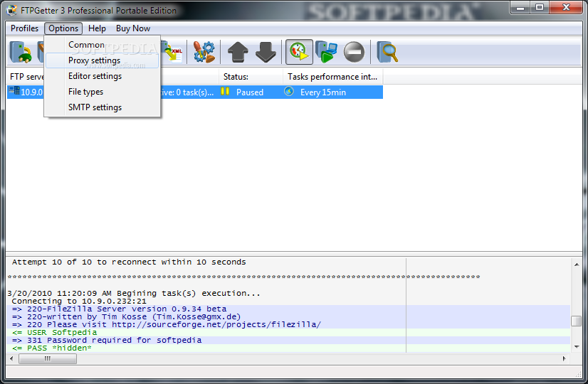
Task: Click the server icon in 10.9.0 row
Action: [14, 91]
